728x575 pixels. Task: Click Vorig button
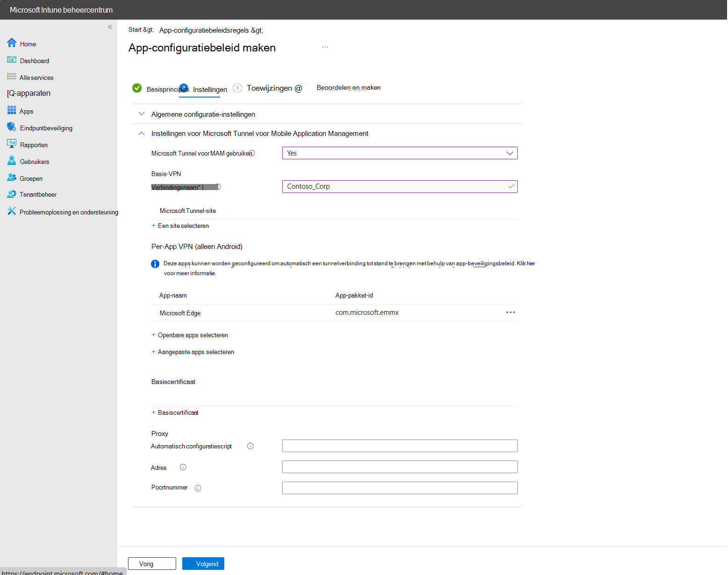(x=152, y=564)
